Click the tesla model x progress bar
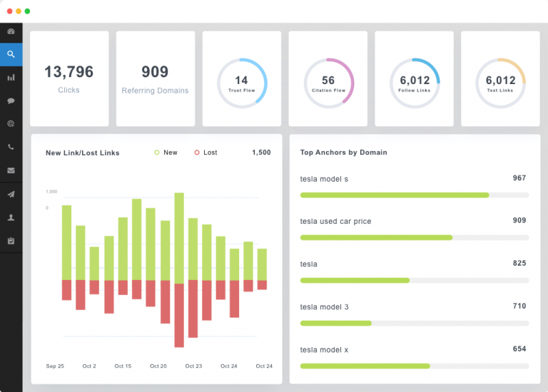Viewport: 548px width, 392px height. 415,366
